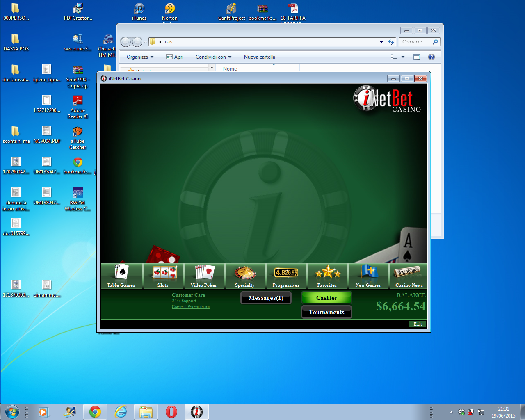The width and height of the screenshot is (525, 420).
Task: Open Specialty games with roulette icon
Action: click(x=245, y=276)
